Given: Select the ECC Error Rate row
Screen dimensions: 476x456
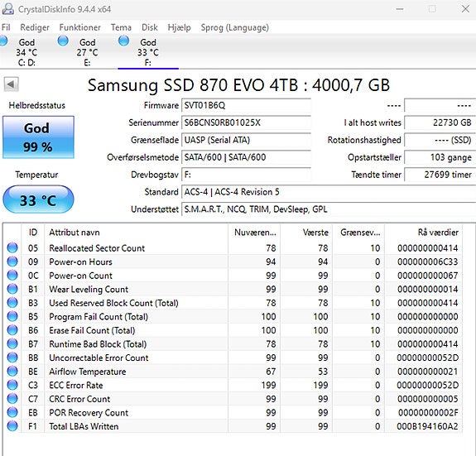Looking at the screenshot, I should click(233, 385).
